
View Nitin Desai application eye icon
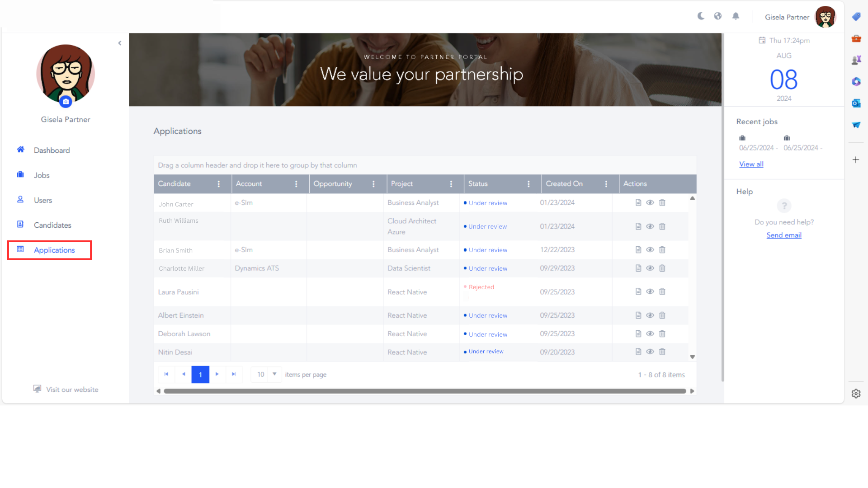click(x=650, y=352)
